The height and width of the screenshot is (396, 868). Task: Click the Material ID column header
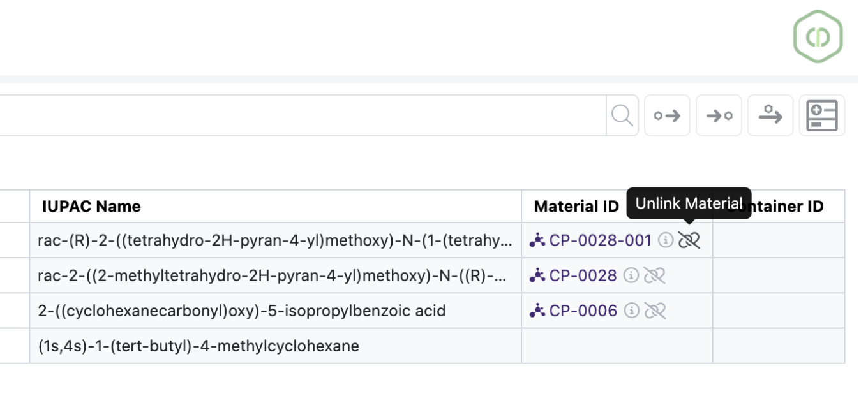(576, 206)
